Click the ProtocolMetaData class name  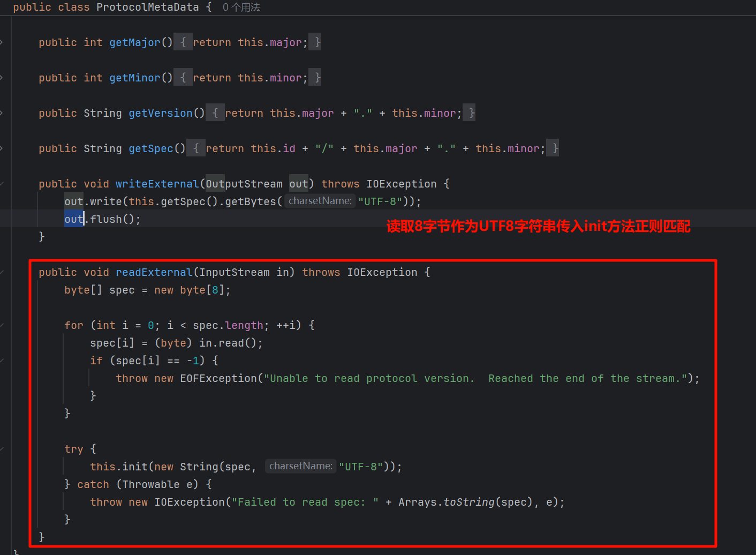[x=147, y=7]
